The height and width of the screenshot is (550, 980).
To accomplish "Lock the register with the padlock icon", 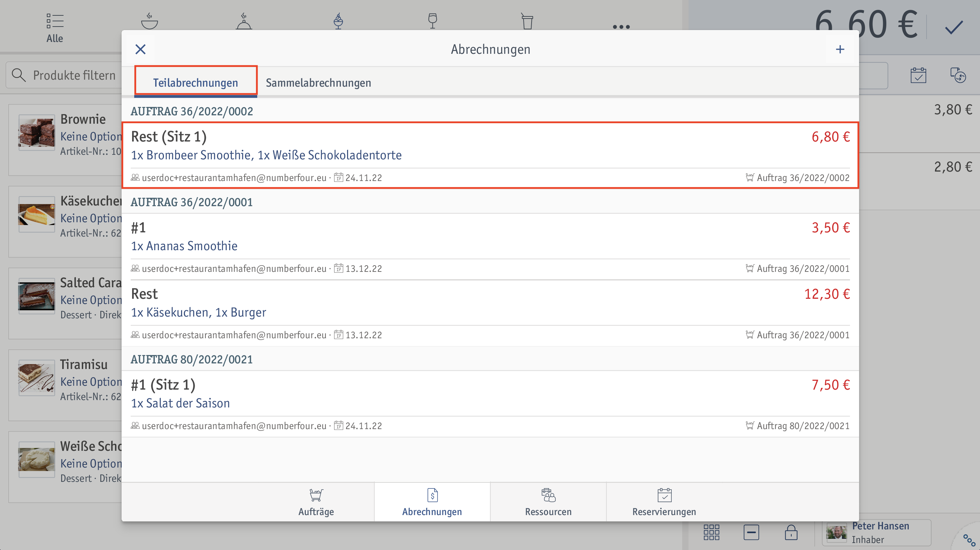I will pos(791,532).
